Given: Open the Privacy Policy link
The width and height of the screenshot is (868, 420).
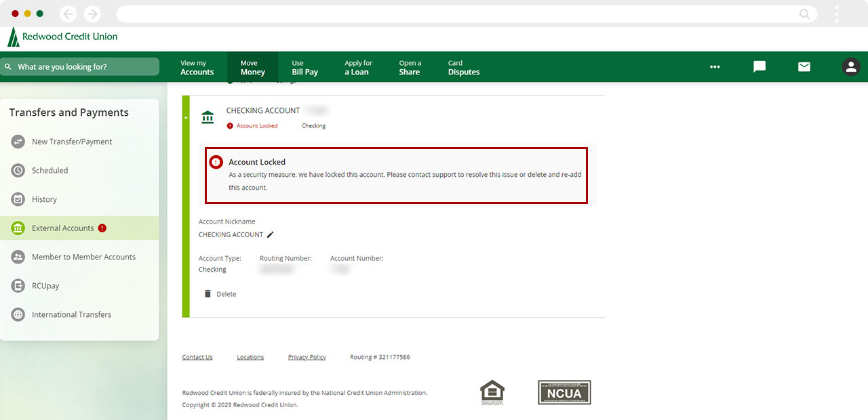Looking at the screenshot, I should pyautogui.click(x=307, y=357).
